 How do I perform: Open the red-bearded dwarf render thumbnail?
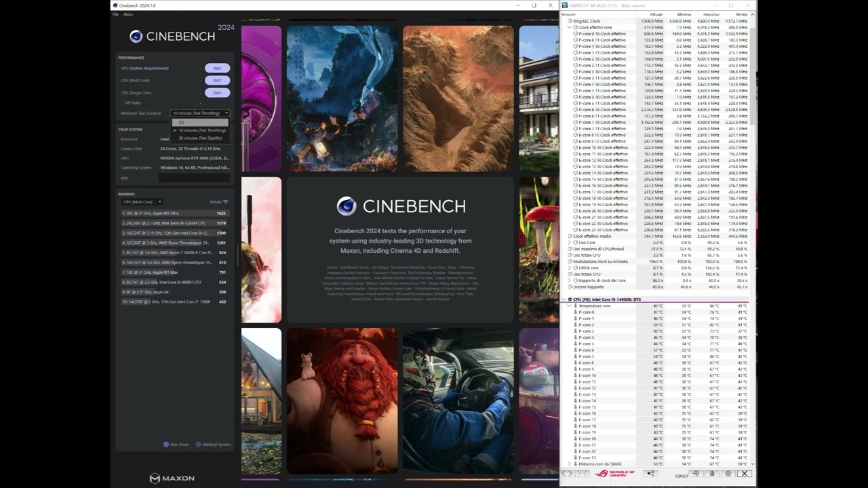click(342, 401)
